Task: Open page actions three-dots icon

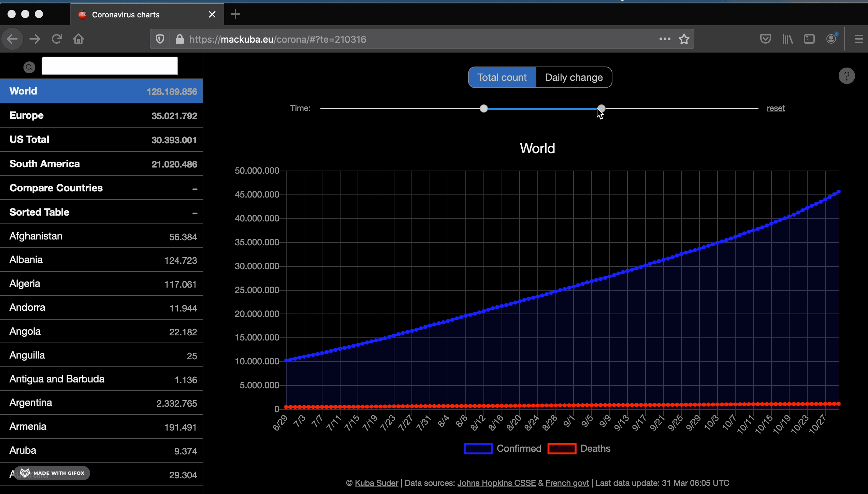Action: click(x=665, y=39)
